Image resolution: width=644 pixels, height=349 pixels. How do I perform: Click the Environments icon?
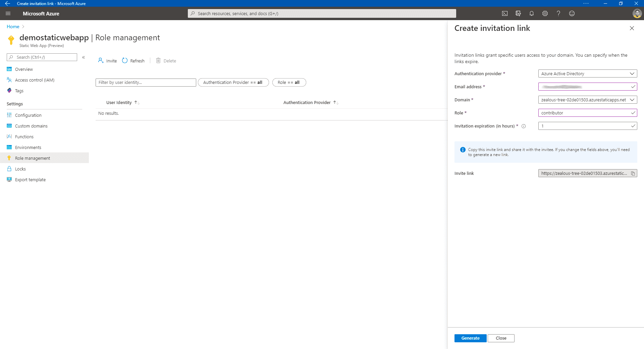(9, 147)
